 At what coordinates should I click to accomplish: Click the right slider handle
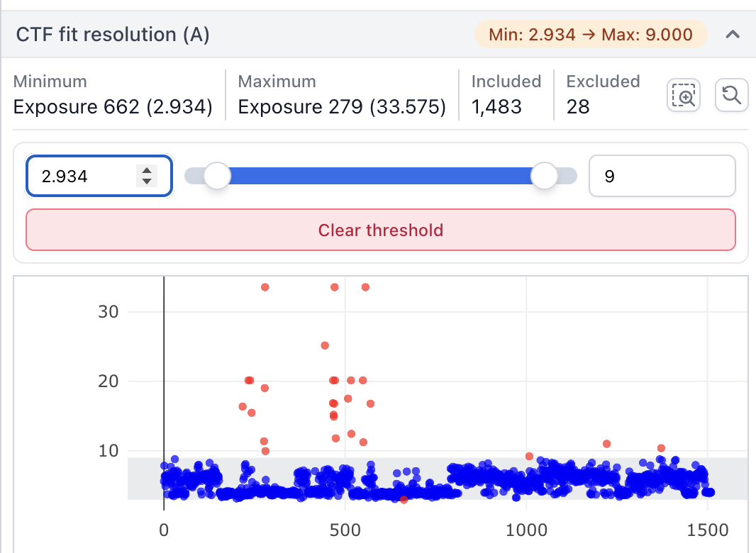click(545, 176)
